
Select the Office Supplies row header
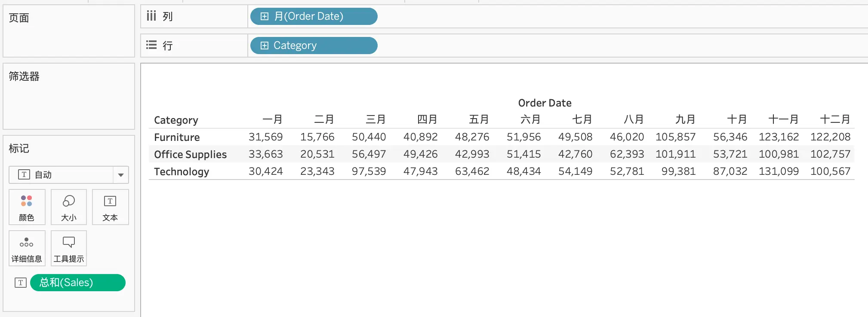(x=190, y=154)
